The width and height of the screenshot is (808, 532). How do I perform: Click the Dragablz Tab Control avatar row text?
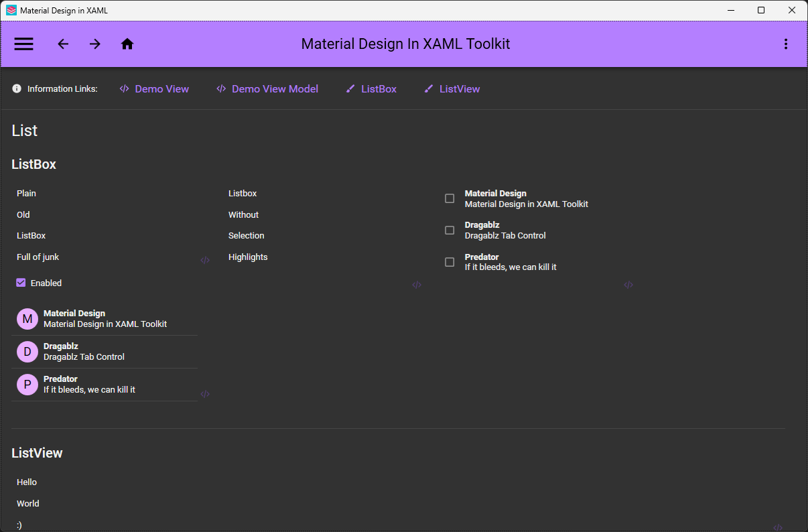click(x=84, y=357)
